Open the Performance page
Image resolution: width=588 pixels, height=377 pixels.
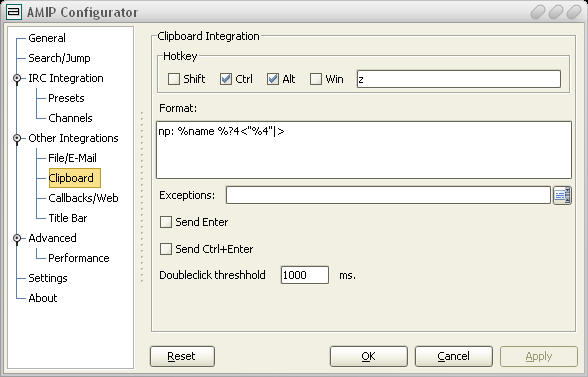pos(79,258)
